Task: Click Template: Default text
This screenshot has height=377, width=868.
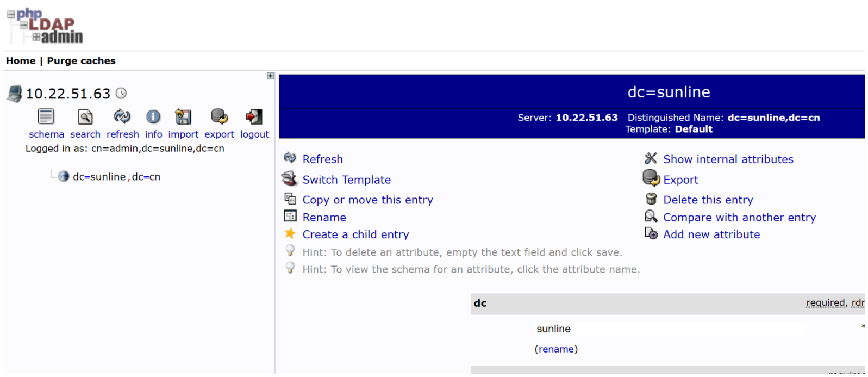Action: click(x=669, y=129)
